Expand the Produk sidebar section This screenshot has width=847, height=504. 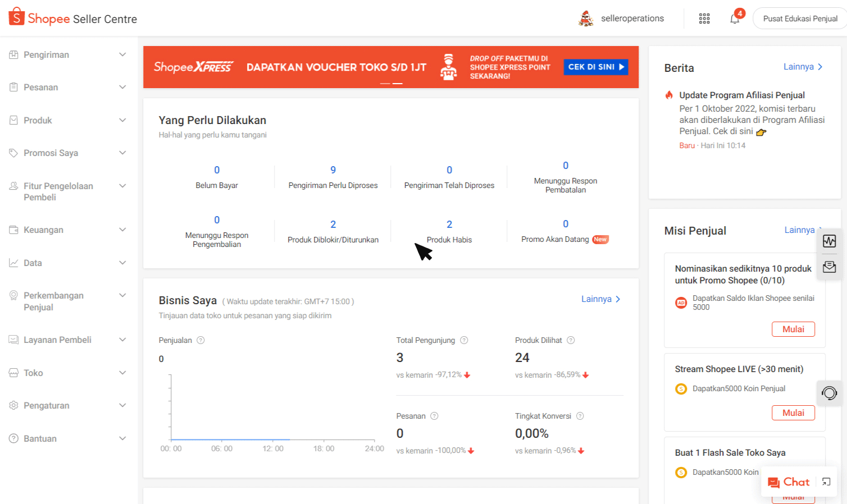67,120
